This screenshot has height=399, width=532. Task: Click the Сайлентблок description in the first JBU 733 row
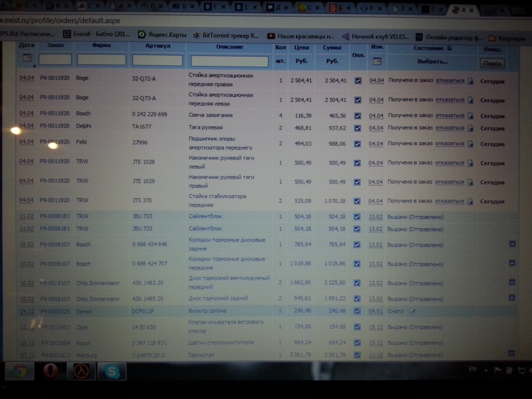pos(205,216)
